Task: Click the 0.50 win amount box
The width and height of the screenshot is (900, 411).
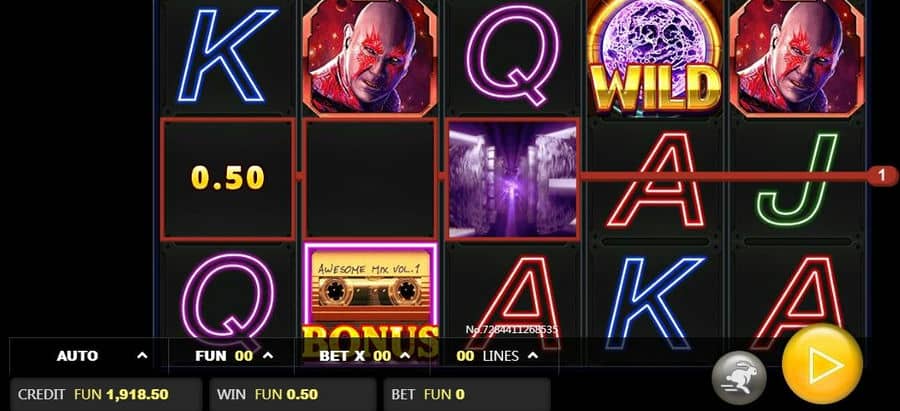Action: coord(227,179)
